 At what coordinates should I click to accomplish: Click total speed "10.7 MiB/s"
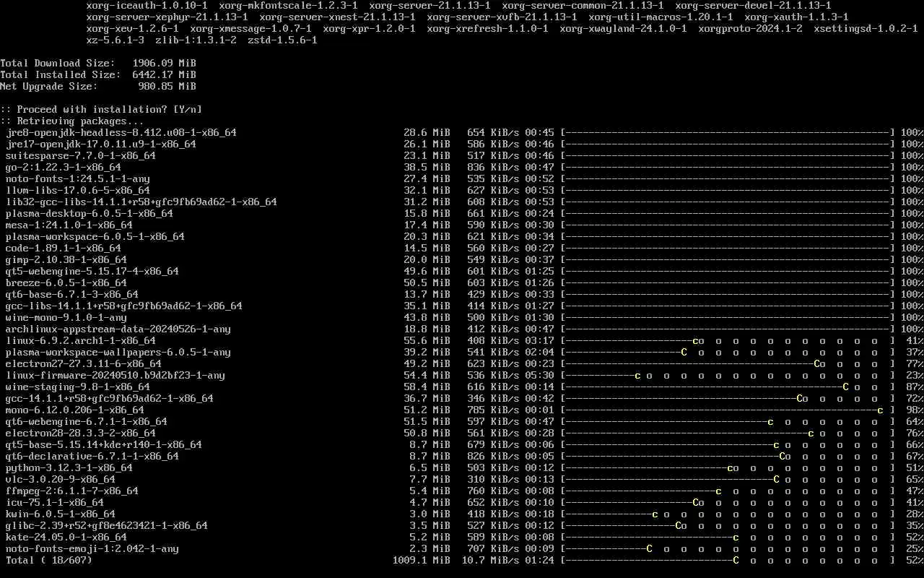pyautogui.click(x=491, y=560)
